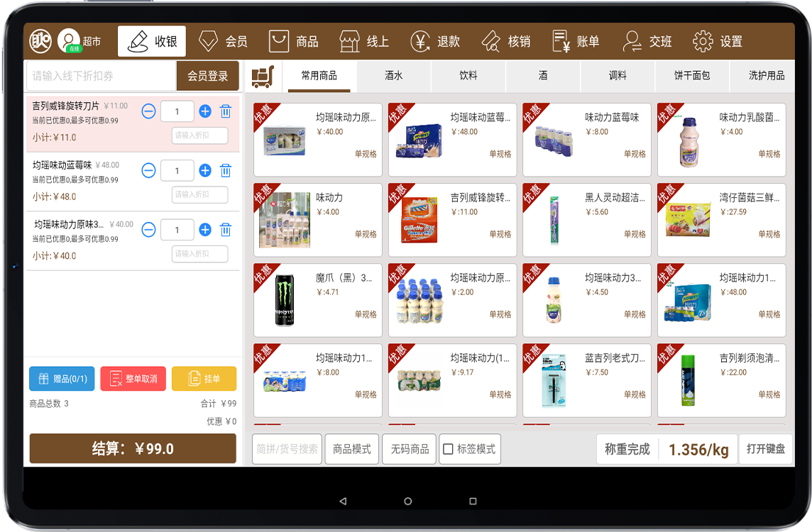Select the 洗护用品 category tab

763,76
